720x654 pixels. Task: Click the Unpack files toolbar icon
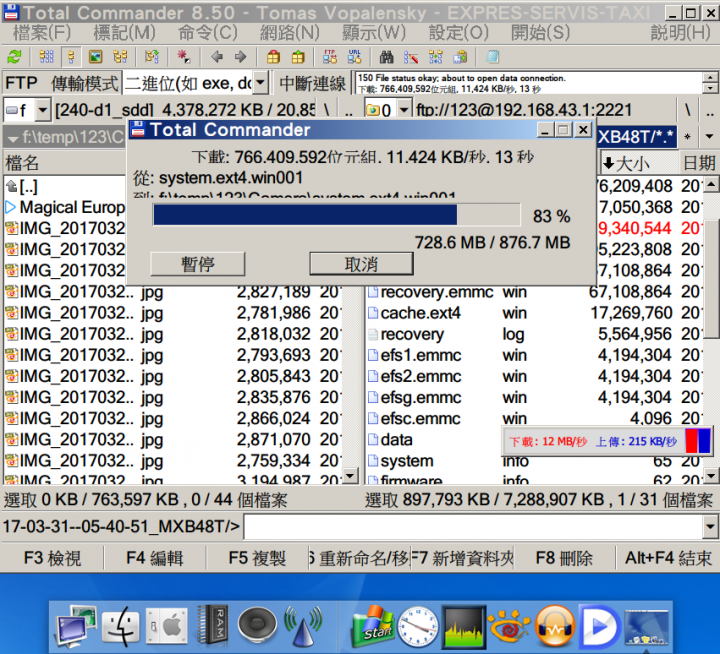(298, 57)
